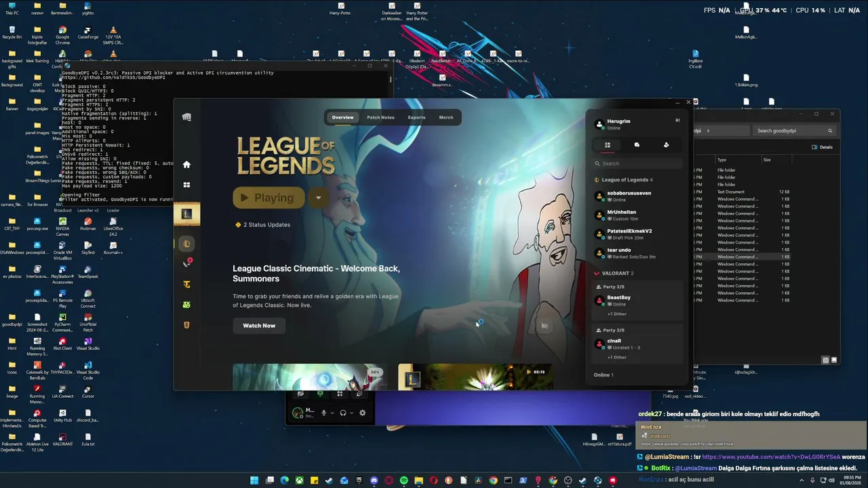The width and height of the screenshot is (868, 488).
Task: Open headphone output options arrow
Action: coord(351,413)
